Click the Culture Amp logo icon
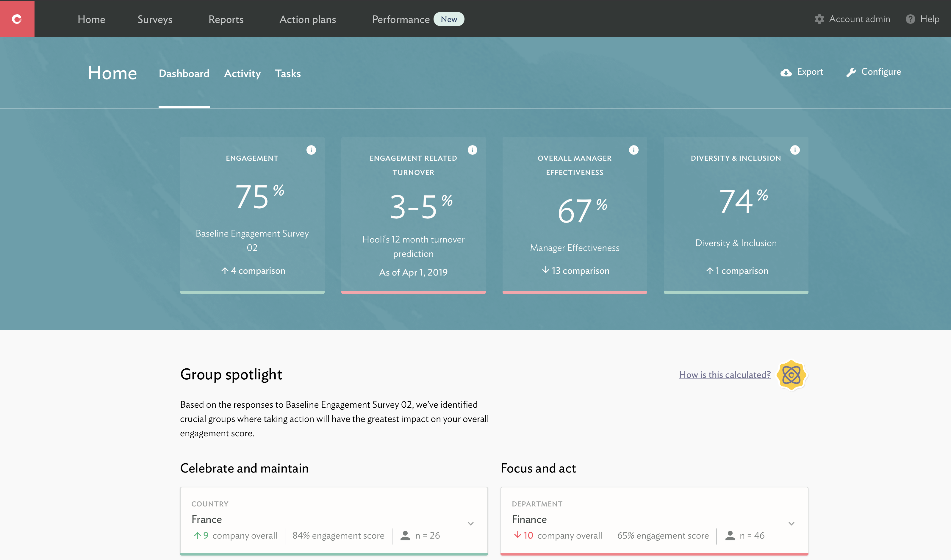The width and height of the screenshot is (951, 560). [x=17, y=19]
